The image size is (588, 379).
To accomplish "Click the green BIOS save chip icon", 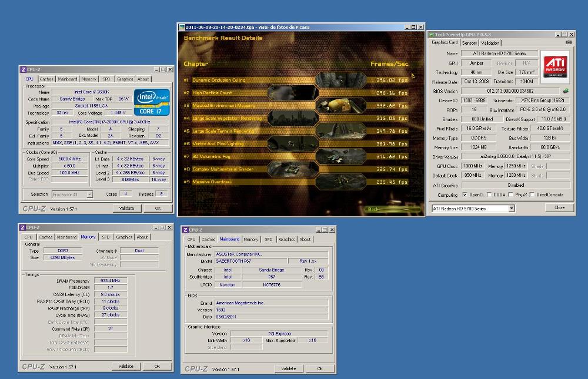I will pos(566,90).
